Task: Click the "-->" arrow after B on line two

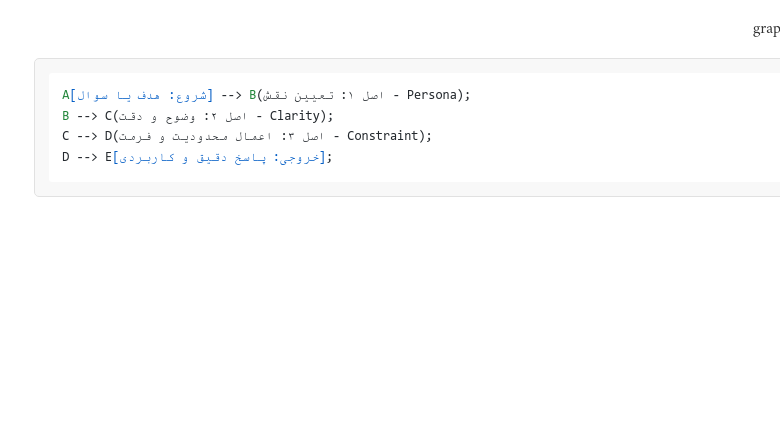Action: [x=87, y=116]
